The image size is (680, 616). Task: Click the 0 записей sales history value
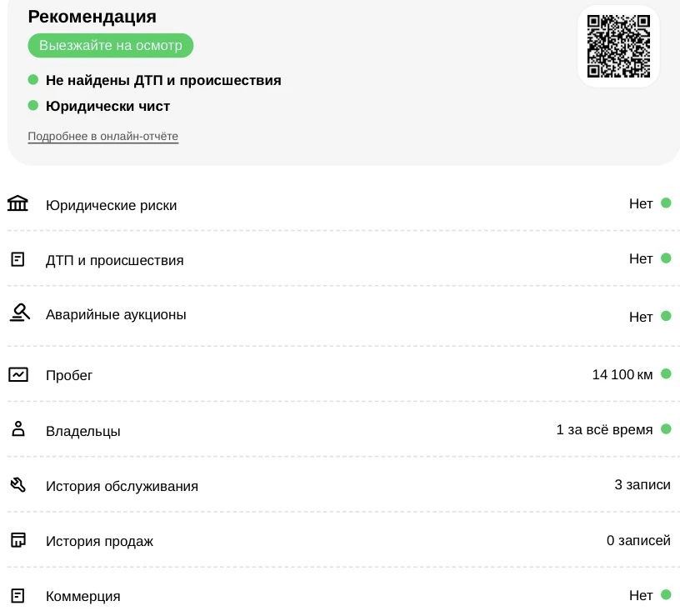click(638, 540)
